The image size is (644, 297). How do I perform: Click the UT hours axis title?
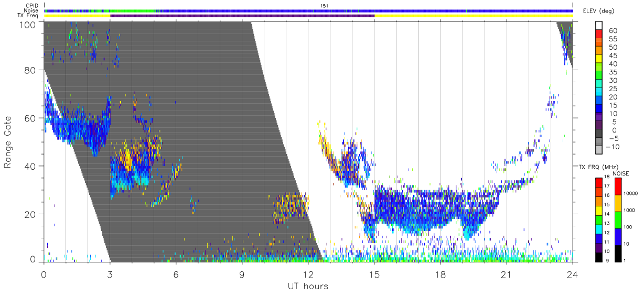coord(308,286)
